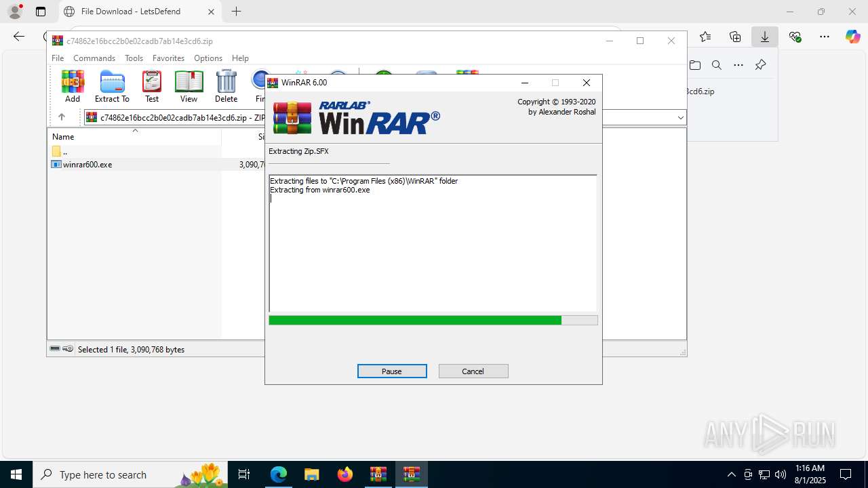Open the parent folder '..' entry

[x=60, y=152]
